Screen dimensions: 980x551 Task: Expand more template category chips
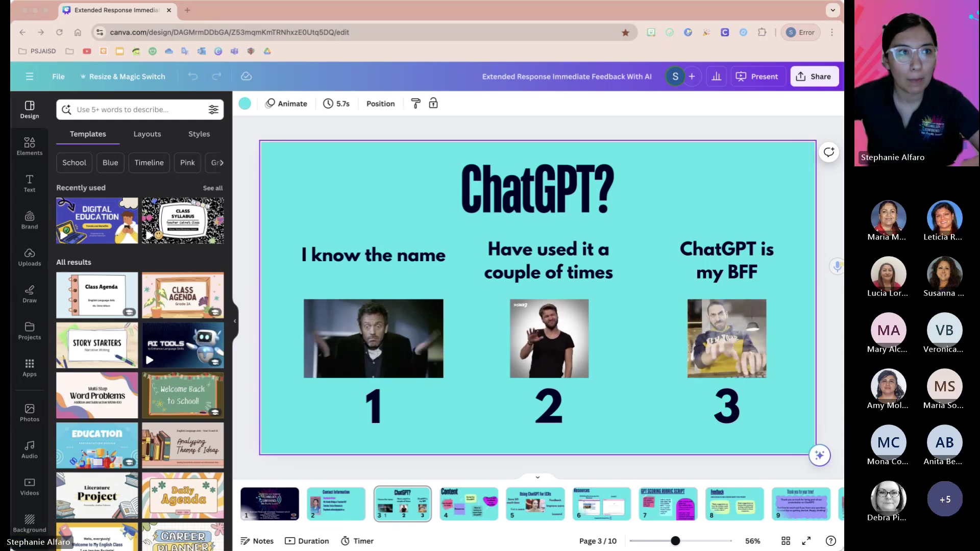(x=221, y=163)
